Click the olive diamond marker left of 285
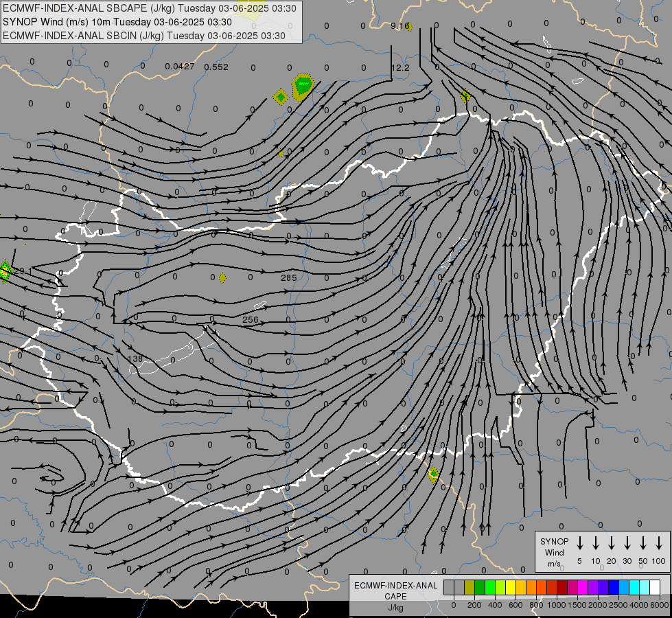 pos(222,278)
